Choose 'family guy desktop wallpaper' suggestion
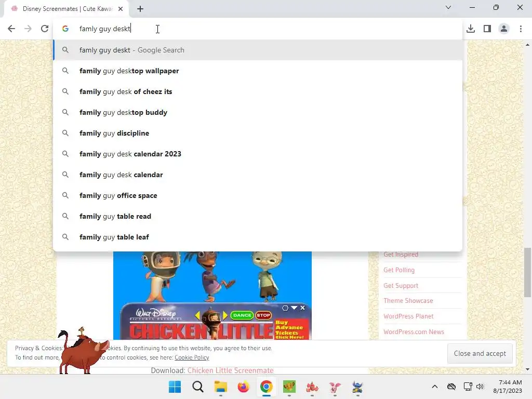This screenshot has width=532, height=399. coord(258,71)
